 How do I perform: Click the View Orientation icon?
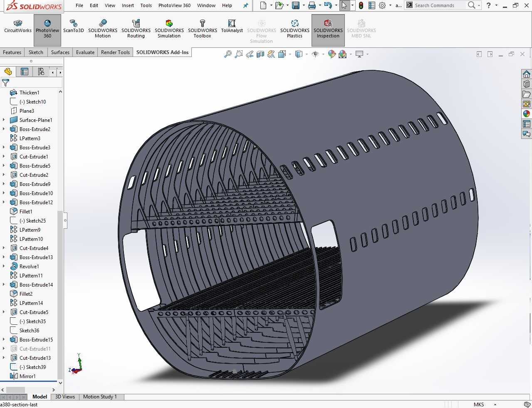(x=282, y=54)
